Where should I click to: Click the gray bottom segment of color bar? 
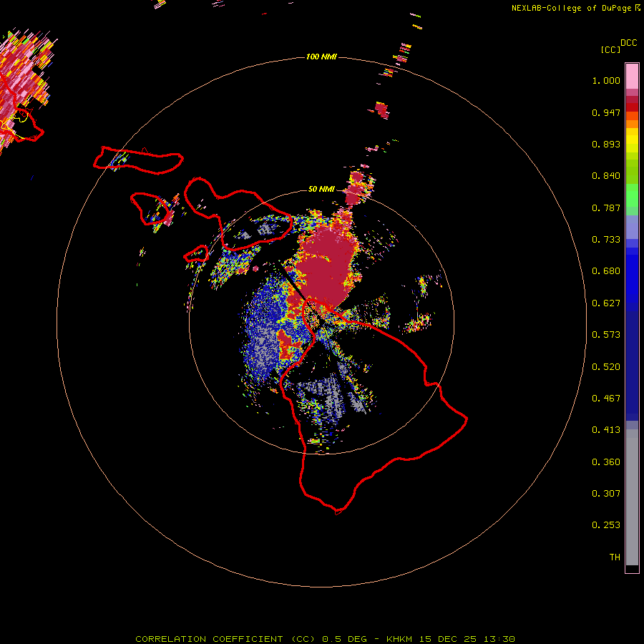pyautogui.click(x=632, y=497)
